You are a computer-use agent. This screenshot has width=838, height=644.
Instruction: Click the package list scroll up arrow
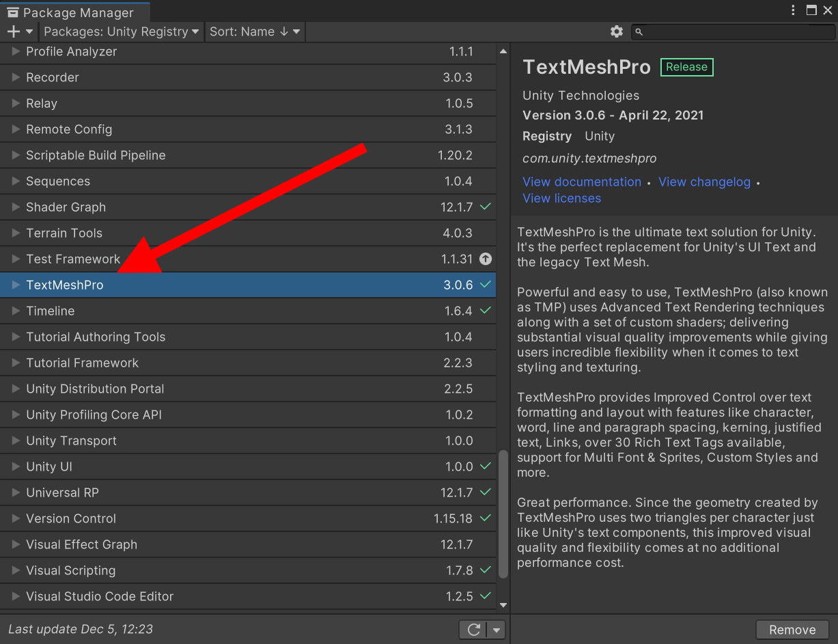[x=503, y=51]
